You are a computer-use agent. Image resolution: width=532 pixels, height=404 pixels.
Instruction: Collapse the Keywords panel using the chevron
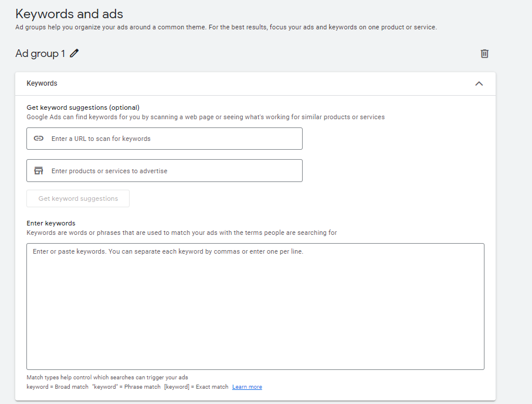pyautogui.click(x=479, y=83)
